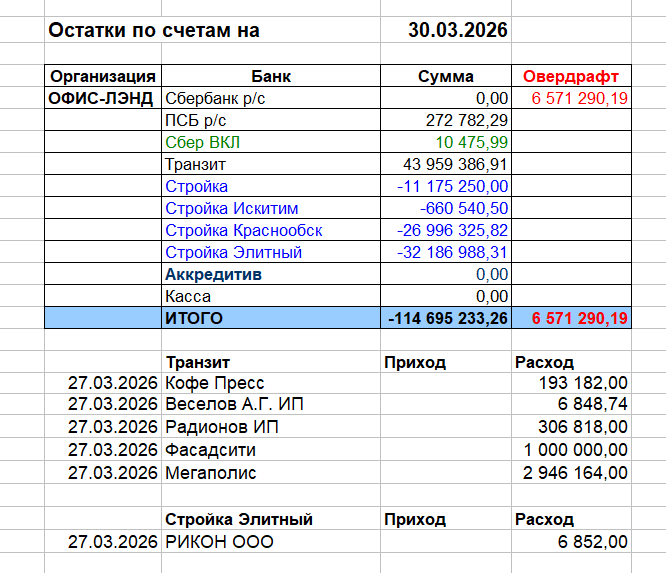Click the expense amount 2 946 164,00
Viewport: 666px width, 573px height.
pyautogui.click(x=571, y=473)
